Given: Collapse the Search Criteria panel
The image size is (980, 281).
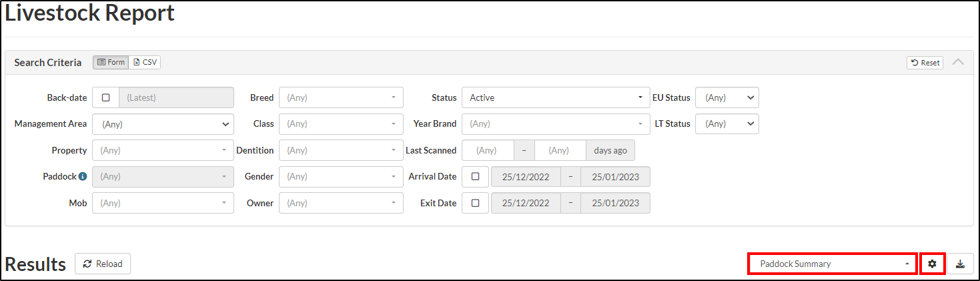Looking at the screenshot, I should (x=958, y=62).
